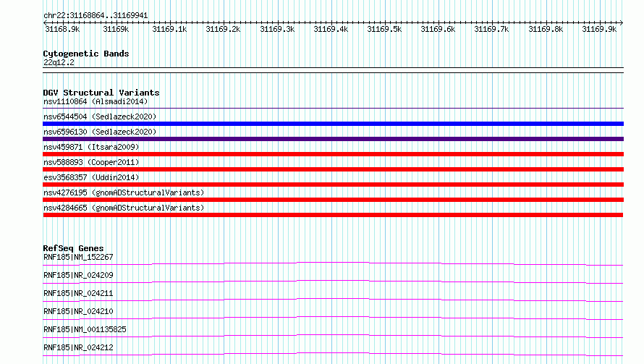Open transcript RNF185|NR_024209

point(78,275)
